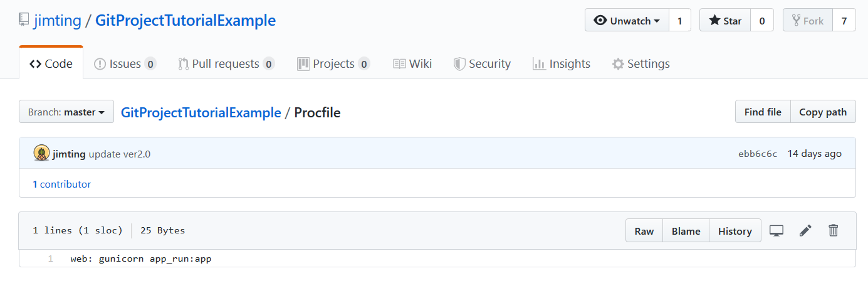The width and height of the screenshot is (868, 283).
Task: Open file History
Action: click(735, 231)
